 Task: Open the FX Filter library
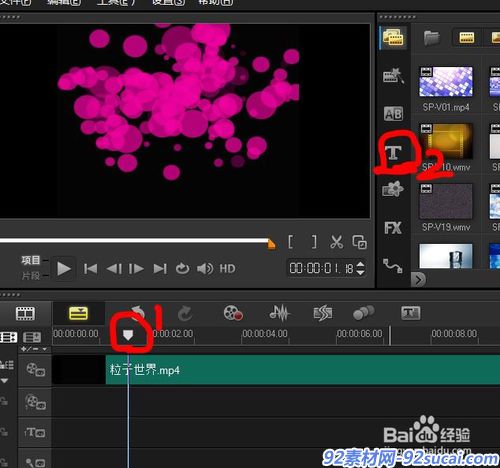393,228
